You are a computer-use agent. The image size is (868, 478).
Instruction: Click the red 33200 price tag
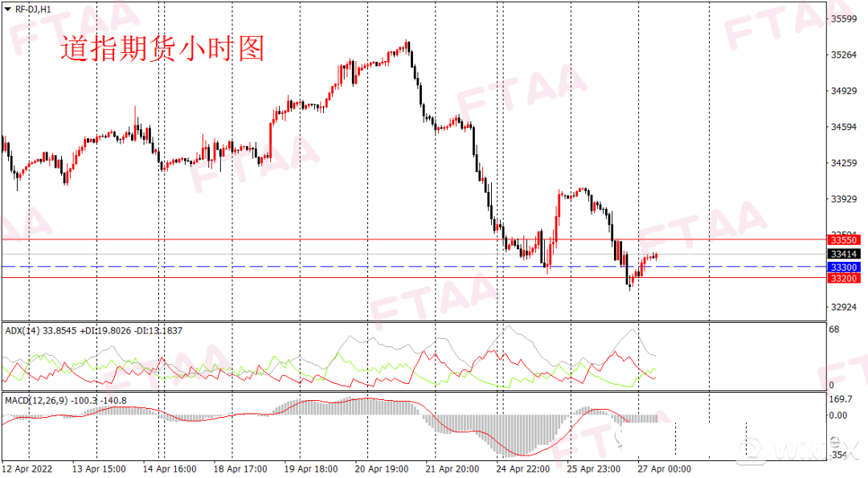coord(844,279)
